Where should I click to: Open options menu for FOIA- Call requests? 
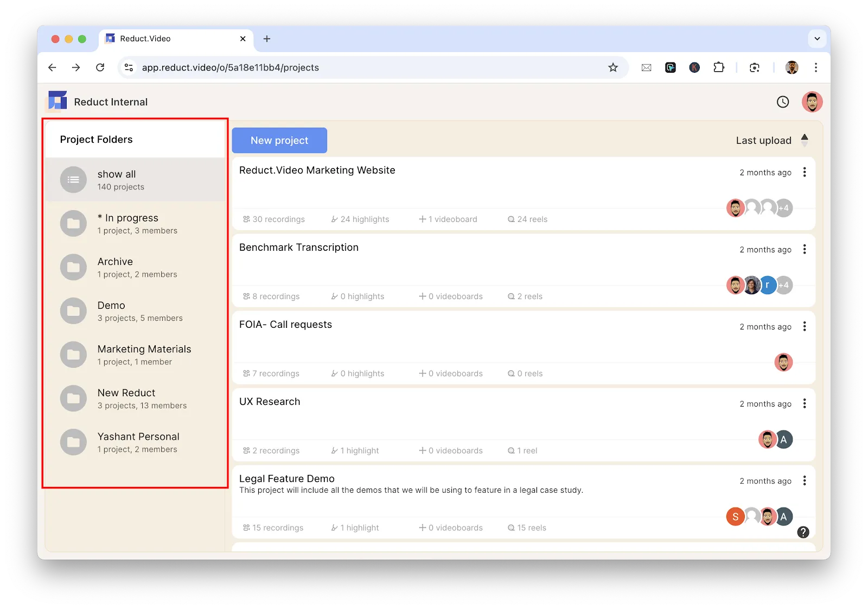(x=805, y=326)
